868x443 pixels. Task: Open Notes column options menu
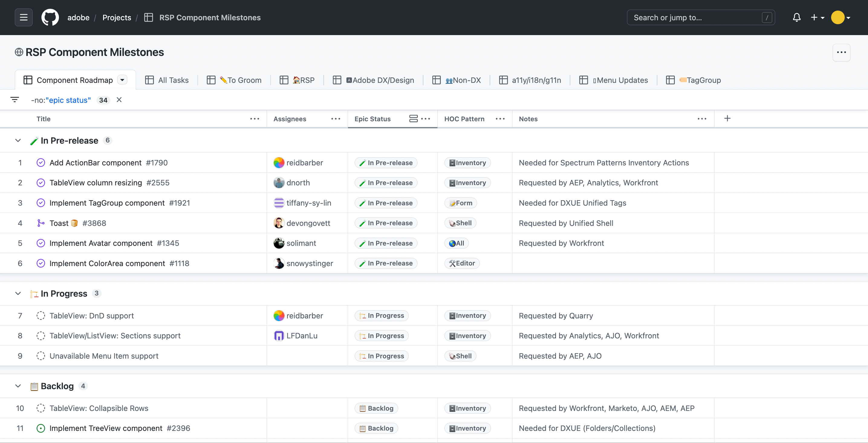pos(702,119)
